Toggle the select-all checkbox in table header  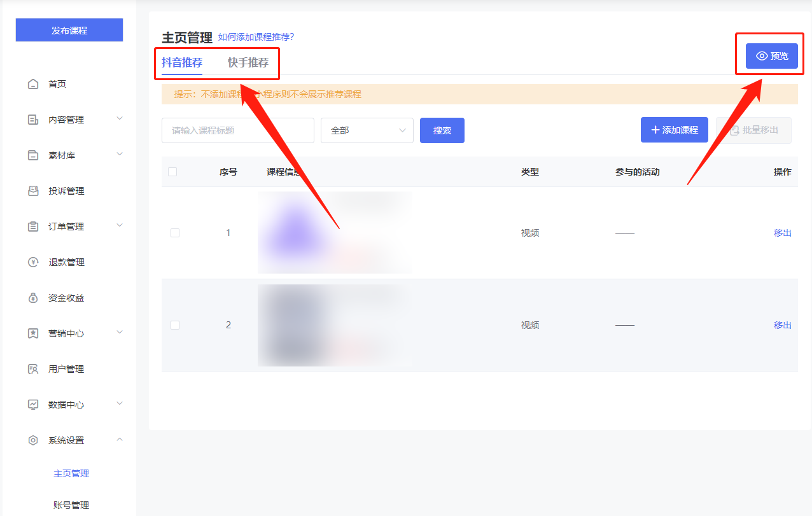pos(172,172)
